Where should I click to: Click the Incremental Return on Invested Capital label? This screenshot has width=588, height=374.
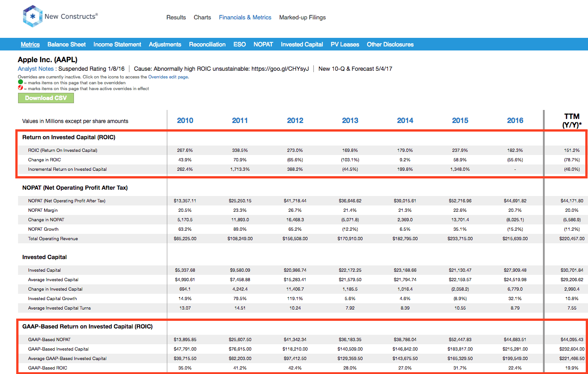[67, 169]
